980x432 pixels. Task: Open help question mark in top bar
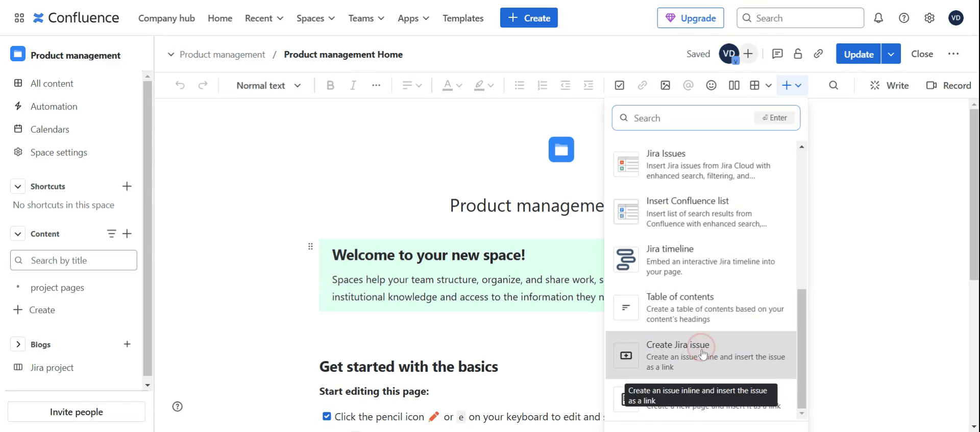[904, 18]
